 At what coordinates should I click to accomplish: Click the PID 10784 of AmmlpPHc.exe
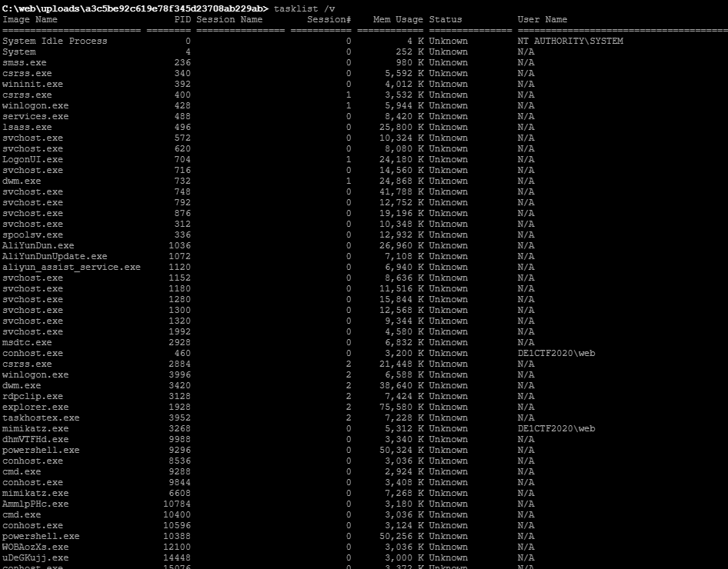click(177, 504)
